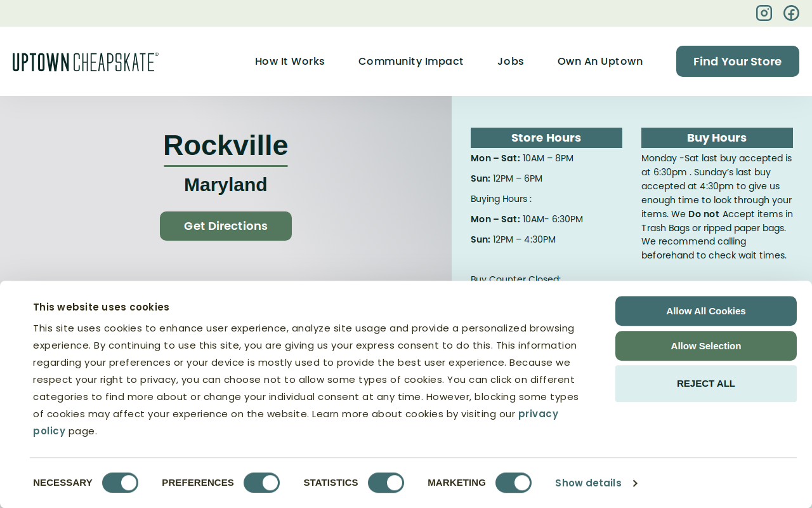Go to Community Impact page

pyautogui.click(x=411, y=61)
